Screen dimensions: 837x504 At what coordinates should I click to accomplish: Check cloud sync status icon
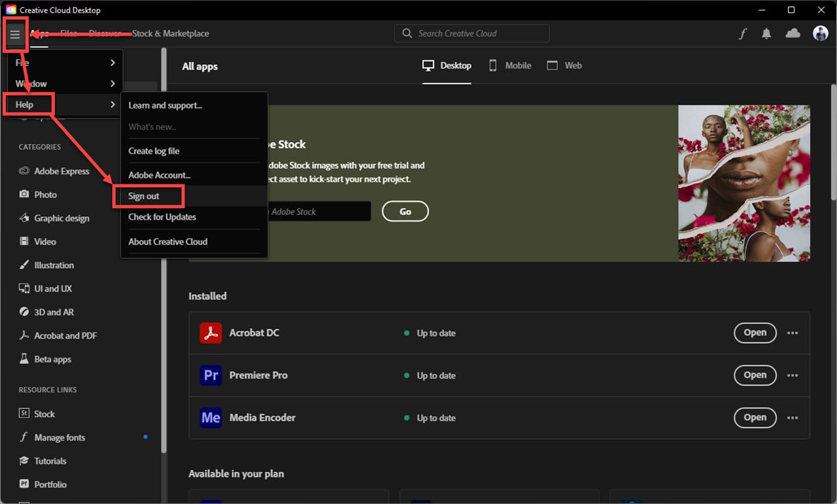coord(793,33)
